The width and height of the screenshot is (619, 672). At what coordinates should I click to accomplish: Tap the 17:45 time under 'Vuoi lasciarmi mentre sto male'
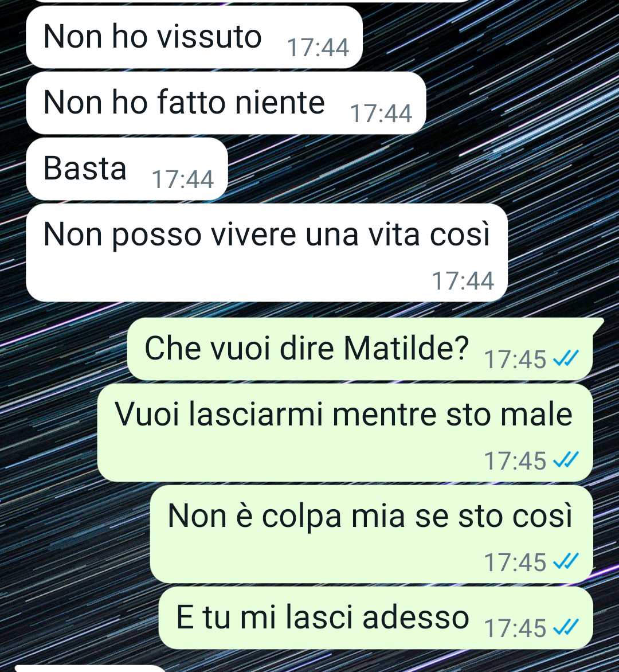click(x=515, y=461)
